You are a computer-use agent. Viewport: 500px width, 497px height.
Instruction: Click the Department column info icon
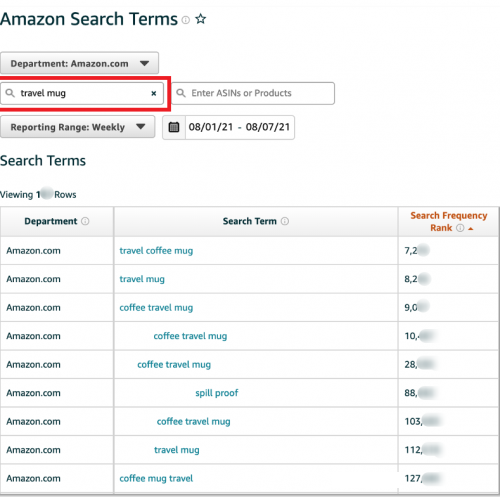[x=85, y=221]
